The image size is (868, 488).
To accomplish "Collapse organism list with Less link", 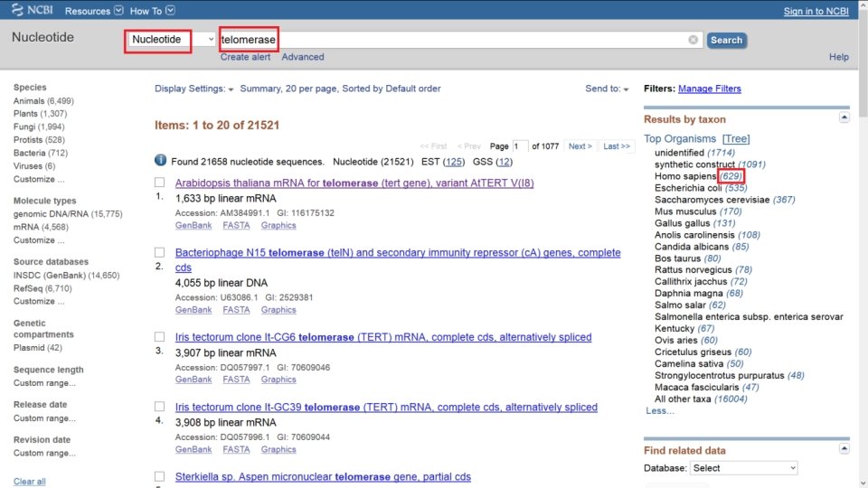I will tap(659, 410).
